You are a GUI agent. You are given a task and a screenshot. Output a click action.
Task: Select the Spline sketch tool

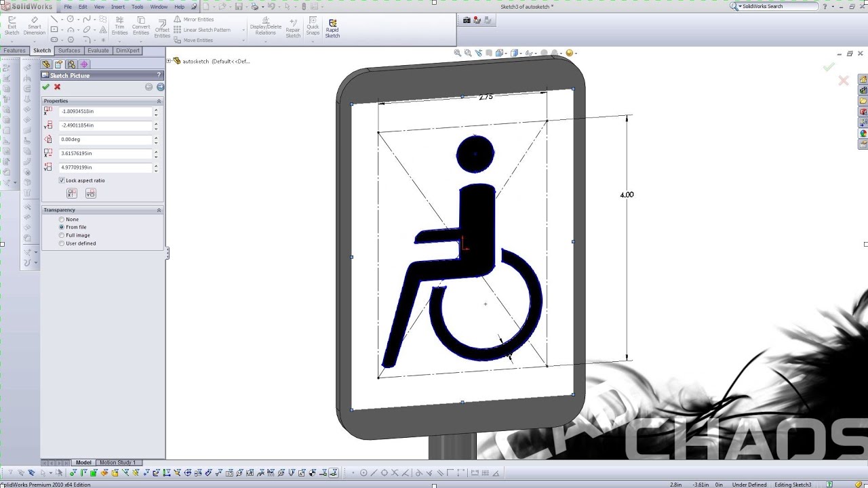[87, 20]
